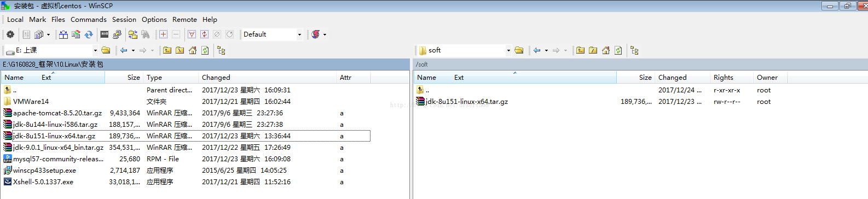Go back in the local panel
Screen dimensions: 868x199
[x=124, y=50]
